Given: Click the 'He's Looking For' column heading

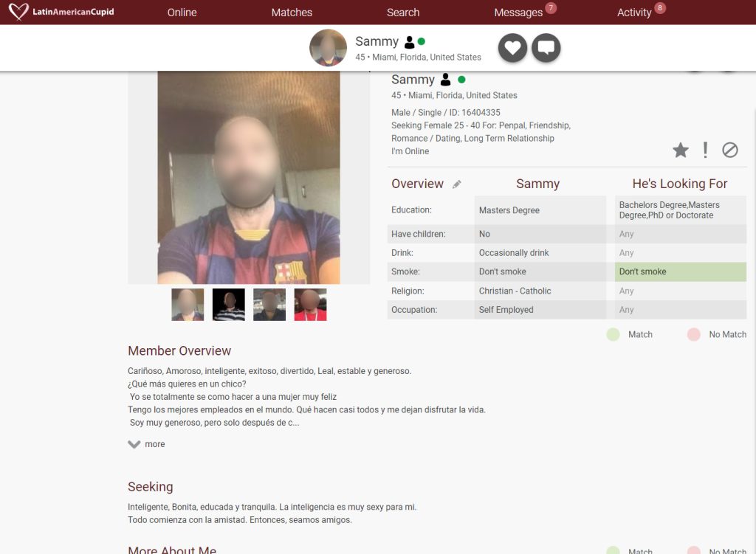Looking at the screenshot, I should (x=680, y=184).
